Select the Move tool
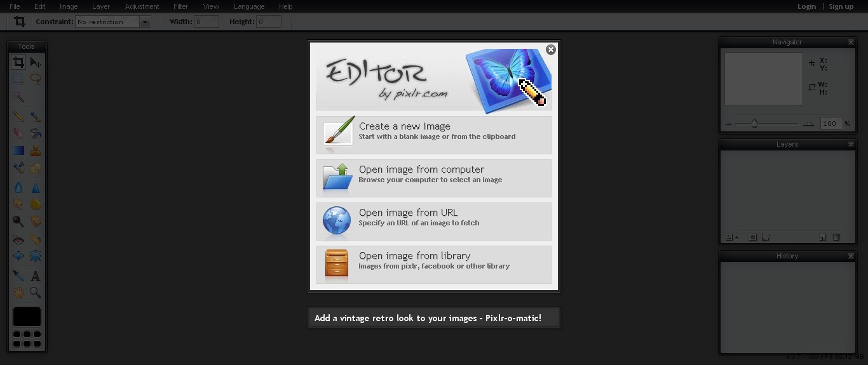868x365 pixels. pyautogui.click(x=36, y=62)
